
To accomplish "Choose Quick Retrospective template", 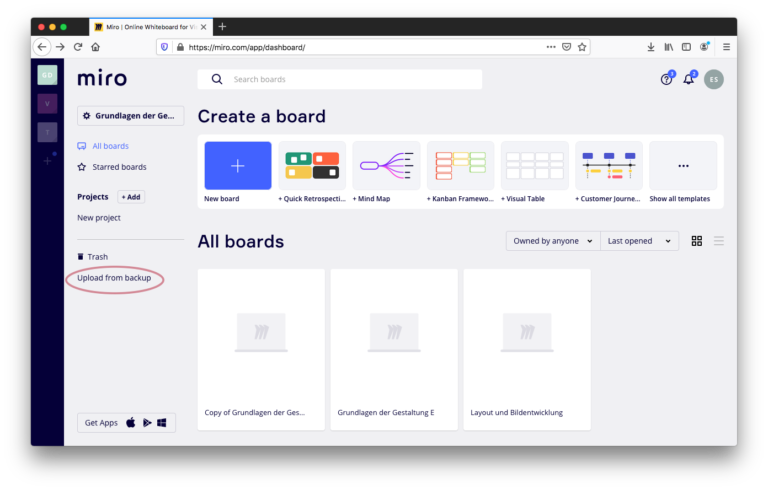I will pos(312,166).
